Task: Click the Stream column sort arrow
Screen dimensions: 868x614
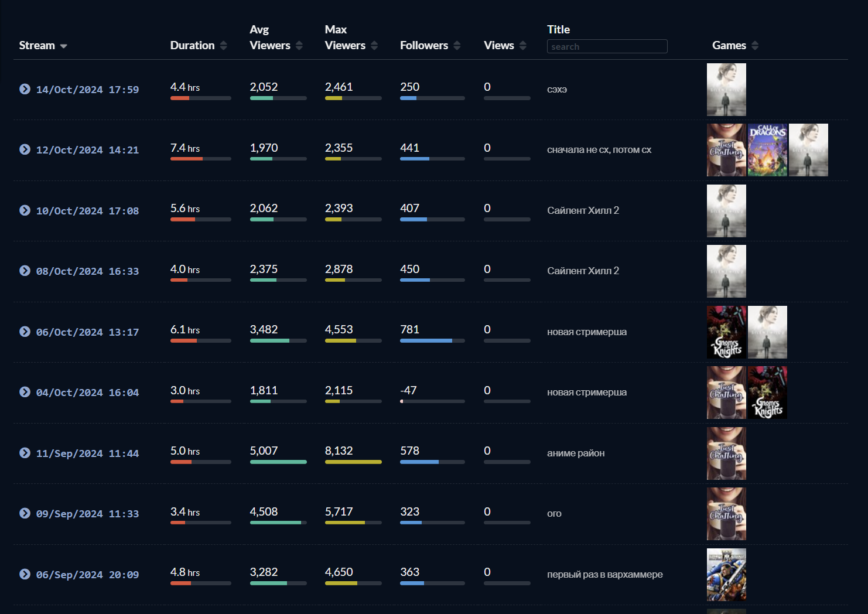Action: 63,46
